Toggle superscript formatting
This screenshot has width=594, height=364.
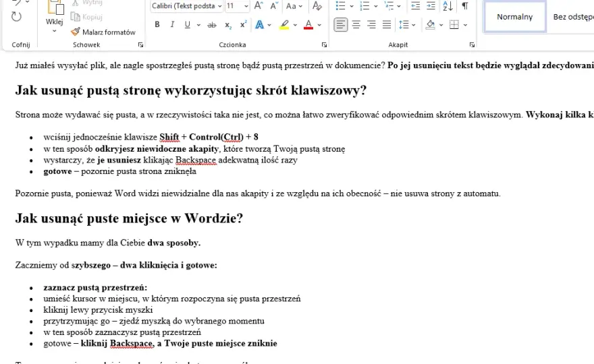[243, 24]
